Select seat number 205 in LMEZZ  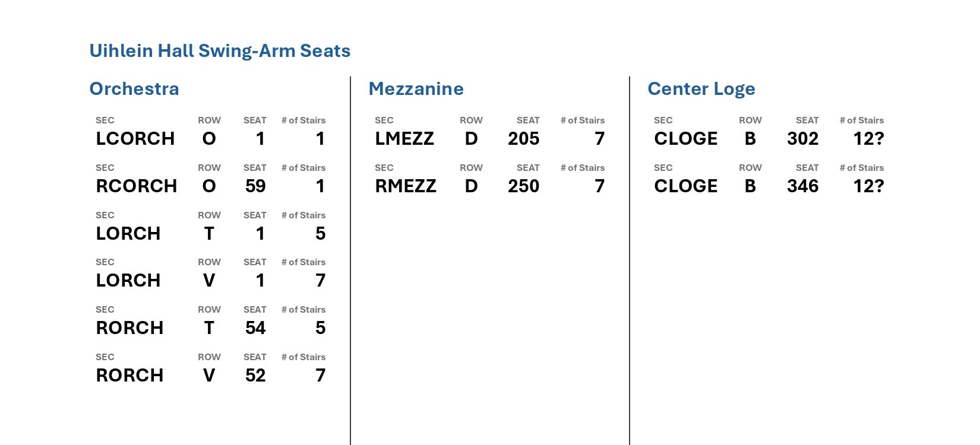[x=523, y=139]
